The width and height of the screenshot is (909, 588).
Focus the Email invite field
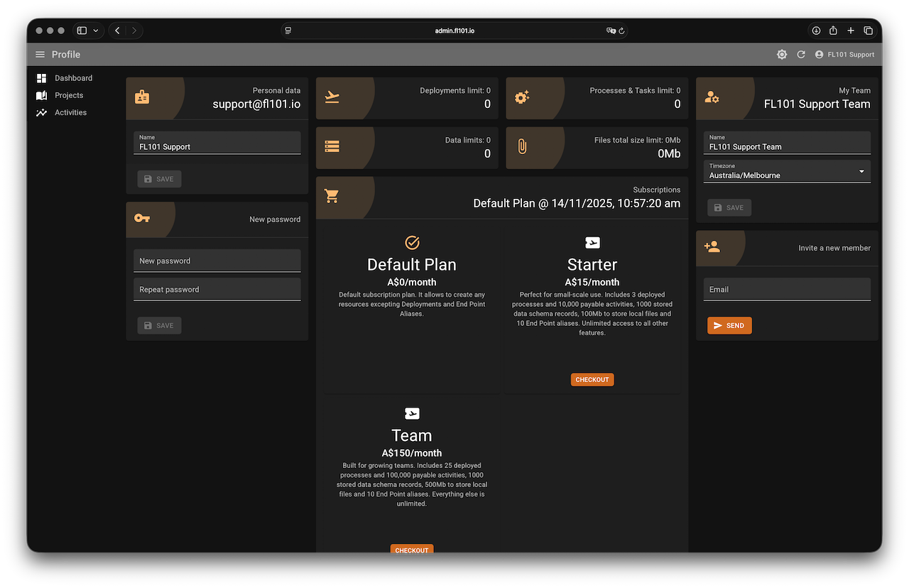click(x=786, y=289)
